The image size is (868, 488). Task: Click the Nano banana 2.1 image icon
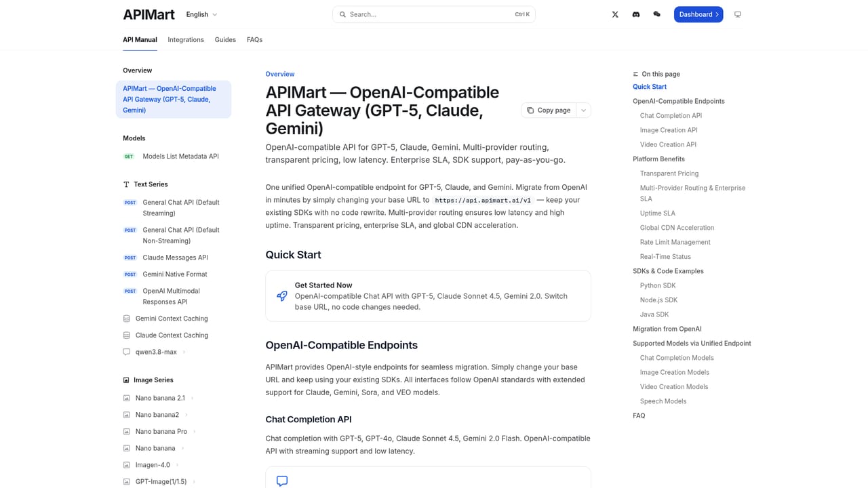(x=126, y=399)
